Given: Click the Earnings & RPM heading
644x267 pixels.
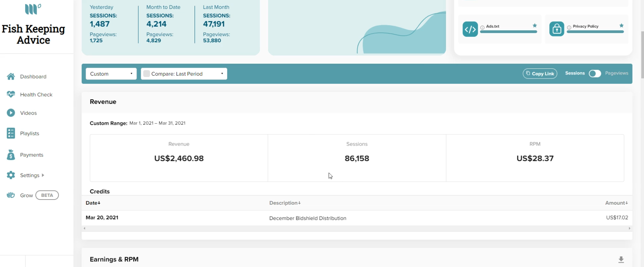Looking at the screenshot, I should pyautogui.click(x=114, y=259).
